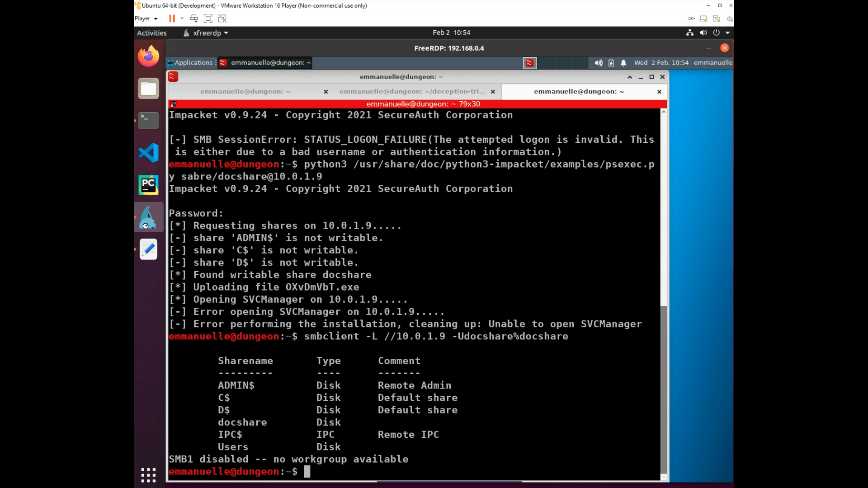The height and width of the screenshot is (488, 868).
Task: Click the terminal window's red app icon
Action: 173,77
